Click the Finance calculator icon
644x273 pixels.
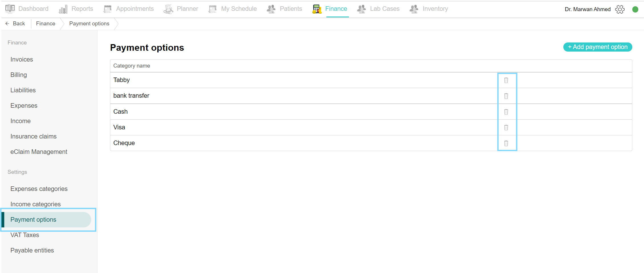pos(317,9)
